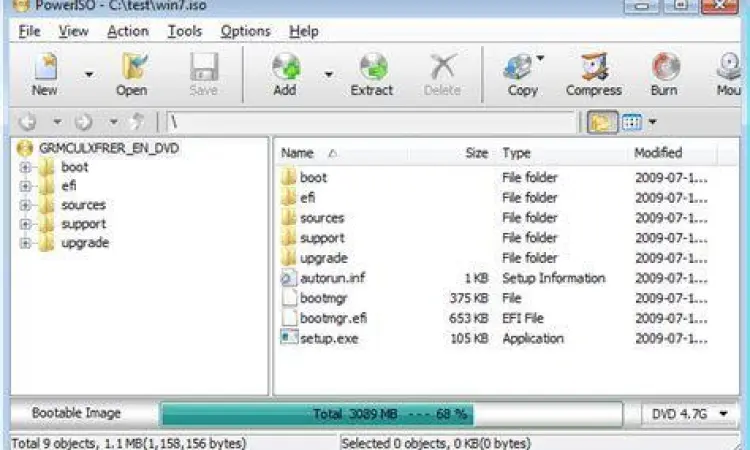The width and height of the screenshot is (750, 450).
Task: Expand the efi folder in the tree
Action: (x=25, y=186)
